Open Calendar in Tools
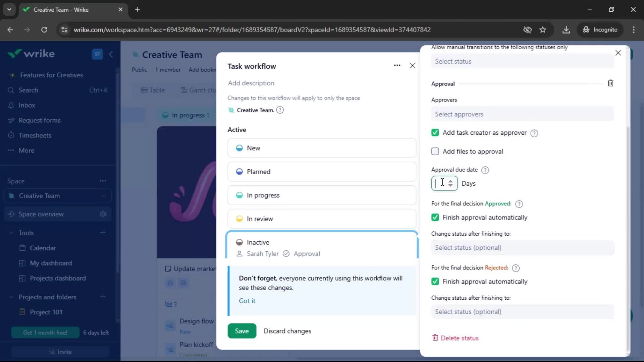The image size is (644, 362). coord(43,248)
